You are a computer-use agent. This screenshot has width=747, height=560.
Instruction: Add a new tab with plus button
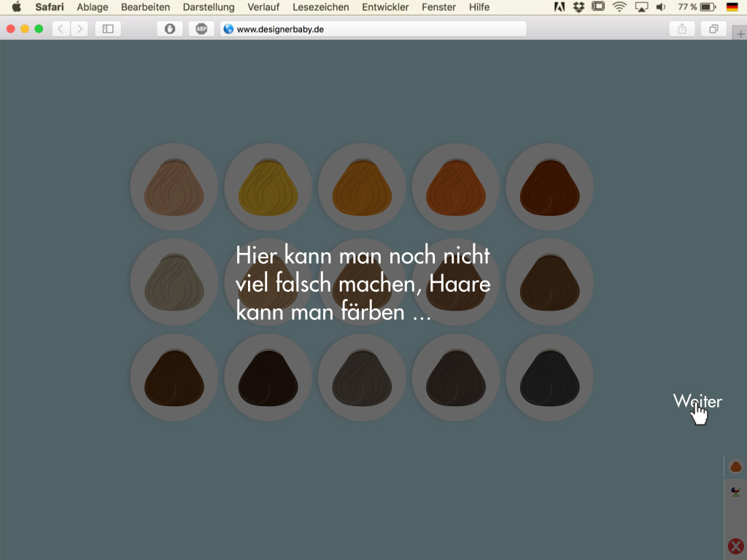click(740, 34)
